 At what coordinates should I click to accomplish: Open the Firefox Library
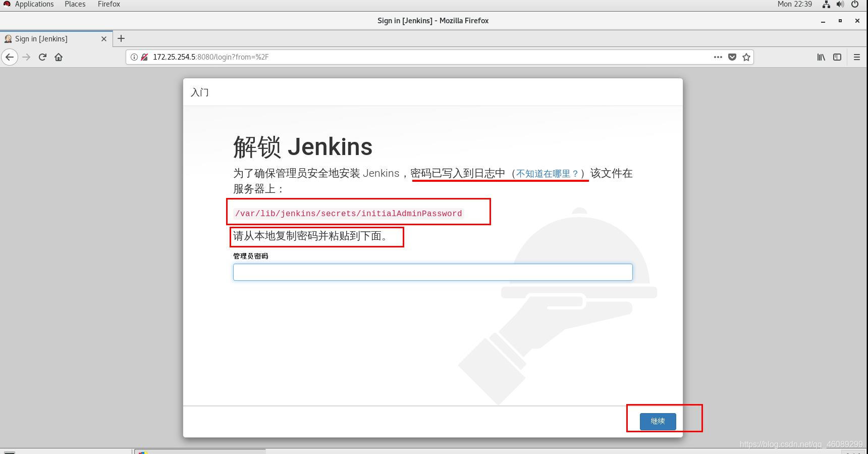(x=821, y=57)
